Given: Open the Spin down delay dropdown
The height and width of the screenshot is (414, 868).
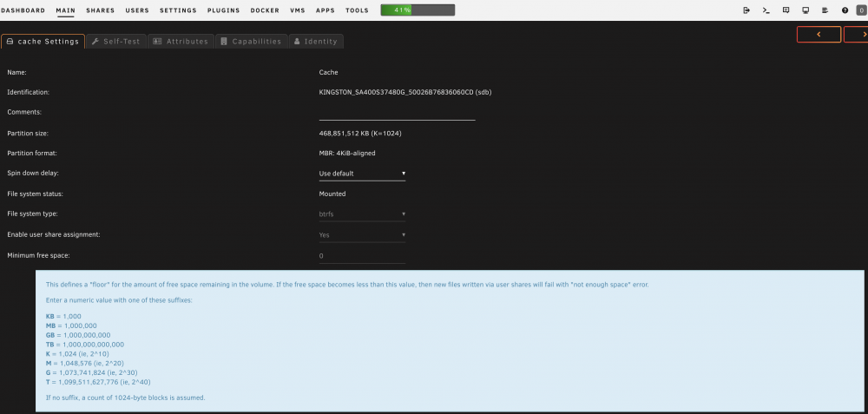Looking at the screenshot, I should (362, 174).
